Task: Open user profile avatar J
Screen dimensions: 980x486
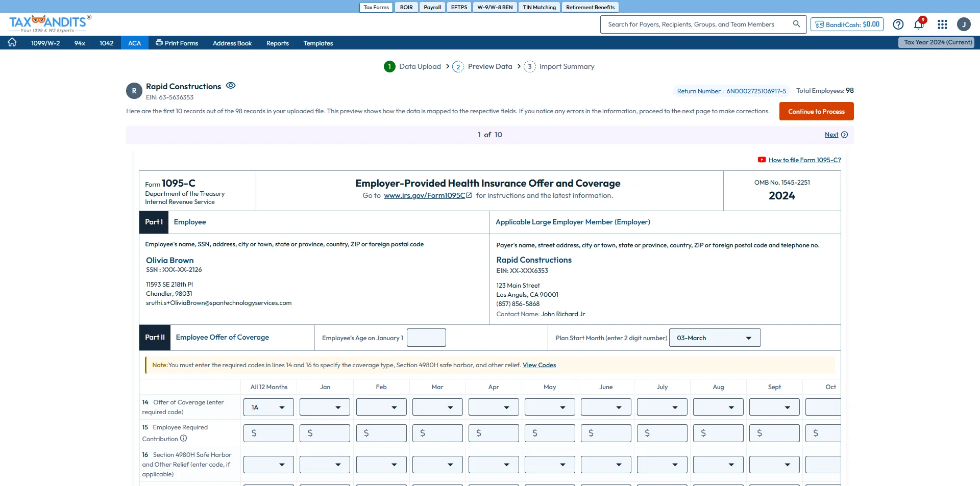Action: point(964,24)
